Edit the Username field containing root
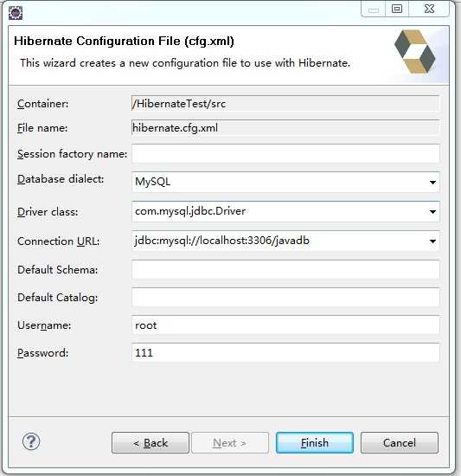 point(285,325)
